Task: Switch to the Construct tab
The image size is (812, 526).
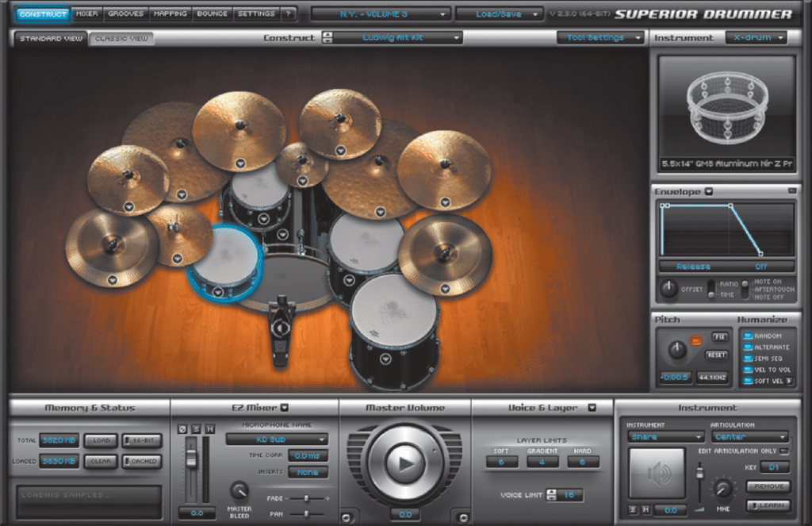Action: tap(43, 14)
